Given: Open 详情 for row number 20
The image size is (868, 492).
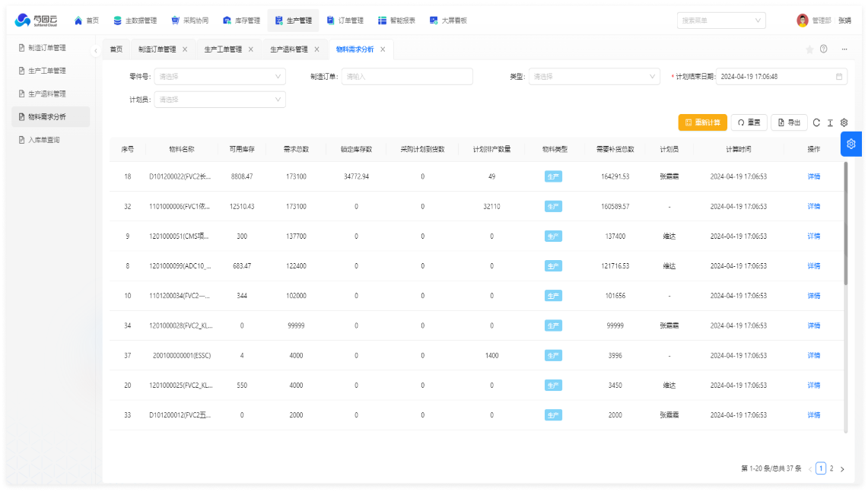Looking at the screenshot, I should point(814,386).
